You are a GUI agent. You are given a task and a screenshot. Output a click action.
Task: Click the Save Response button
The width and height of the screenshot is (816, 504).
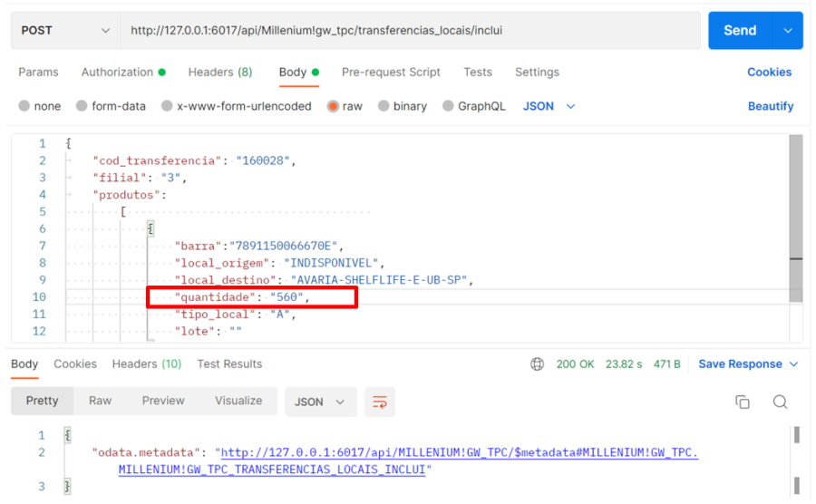(740, 364)
